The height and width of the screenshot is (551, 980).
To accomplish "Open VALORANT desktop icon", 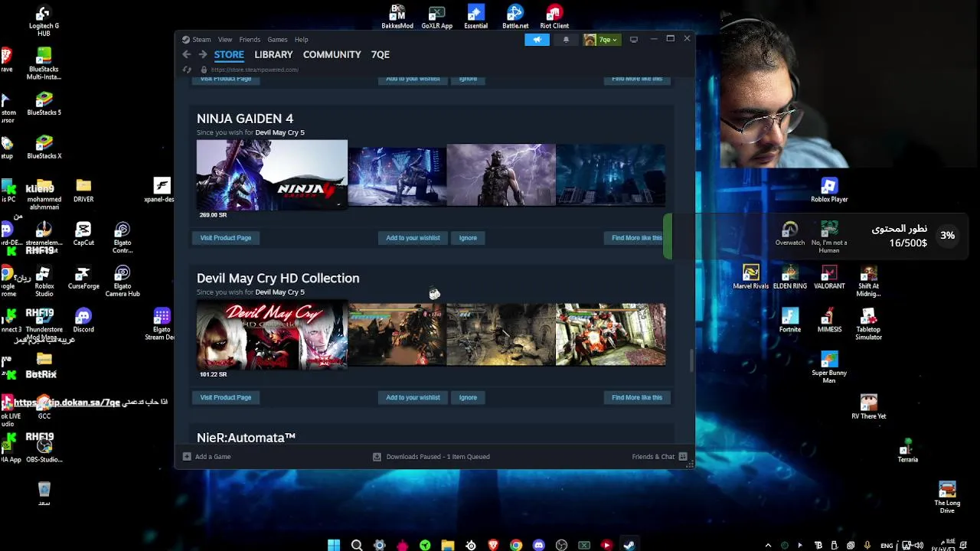I will [829, 277].
